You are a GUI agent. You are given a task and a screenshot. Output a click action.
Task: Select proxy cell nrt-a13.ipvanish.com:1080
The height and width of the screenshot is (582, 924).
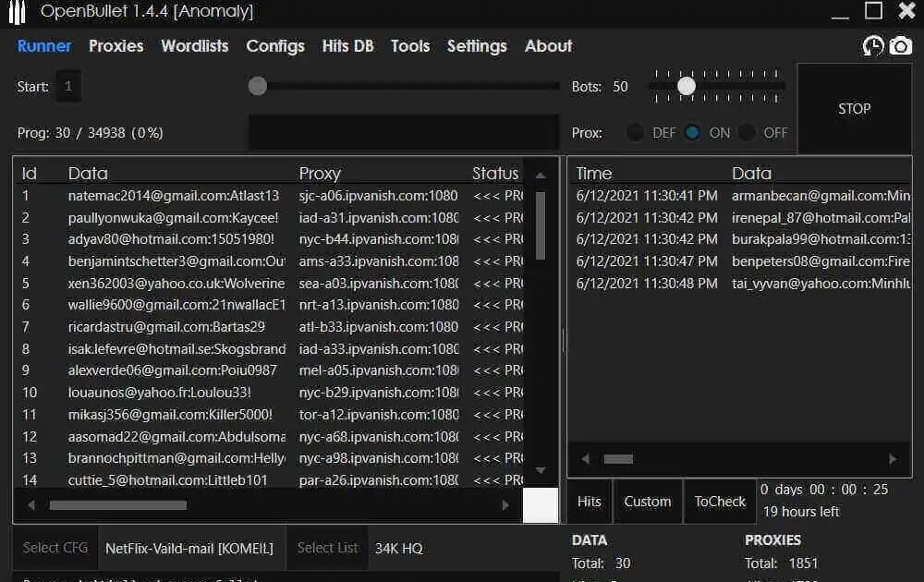pyautogui.click(x=378, y=305)
